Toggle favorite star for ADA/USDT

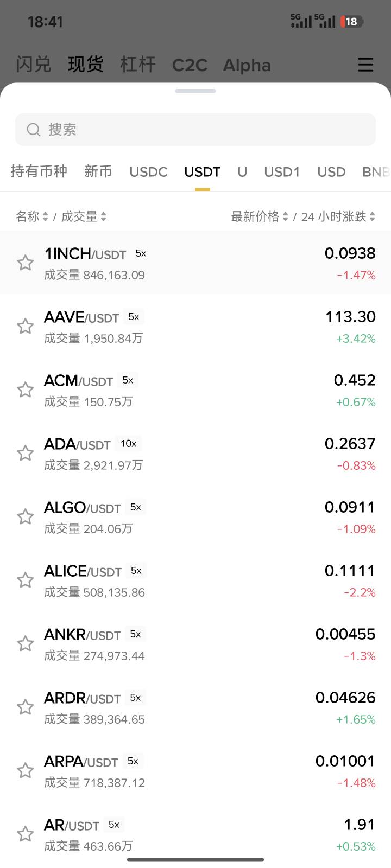coord(25,454)
